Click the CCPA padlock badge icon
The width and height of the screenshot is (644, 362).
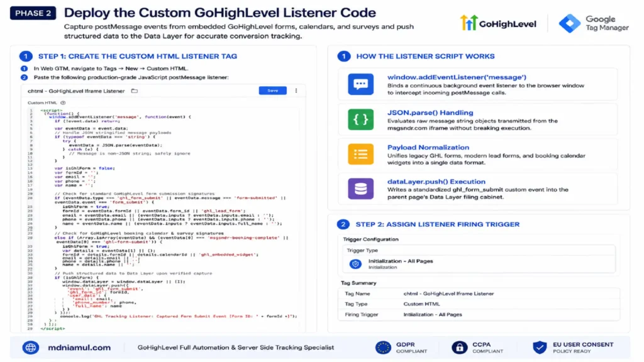click(x=460, y=348)
